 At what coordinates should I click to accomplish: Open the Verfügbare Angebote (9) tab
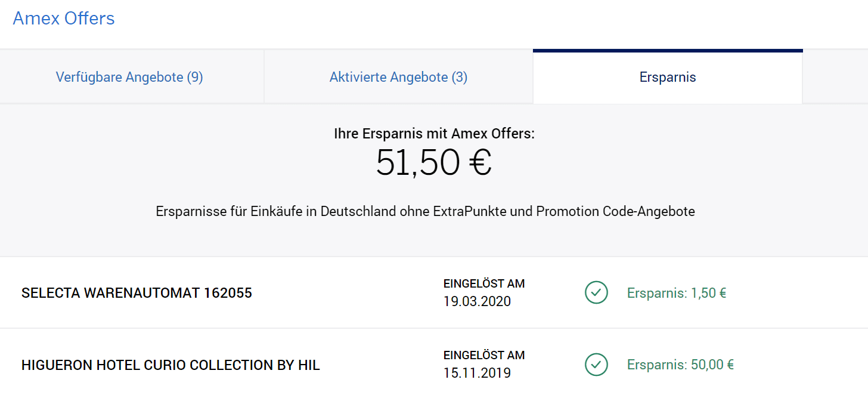(x=129, y=77)
